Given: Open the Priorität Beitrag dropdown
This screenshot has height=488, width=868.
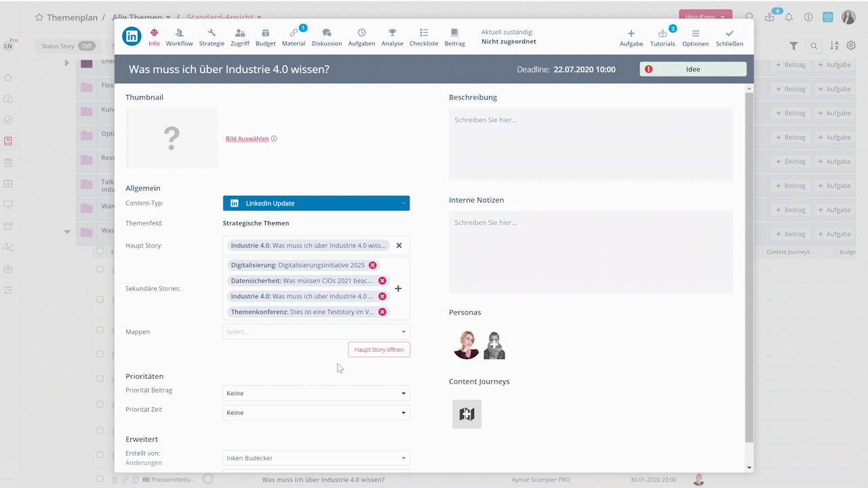Looking at the screenshot, I should tap(316, 393).
